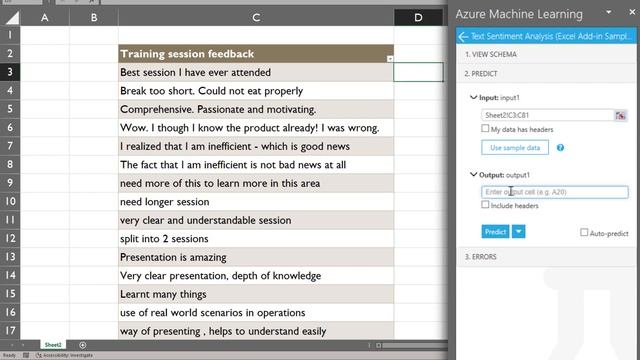Click the output cell input field
The width and height of the screenshot is (640, 360).
555,192
